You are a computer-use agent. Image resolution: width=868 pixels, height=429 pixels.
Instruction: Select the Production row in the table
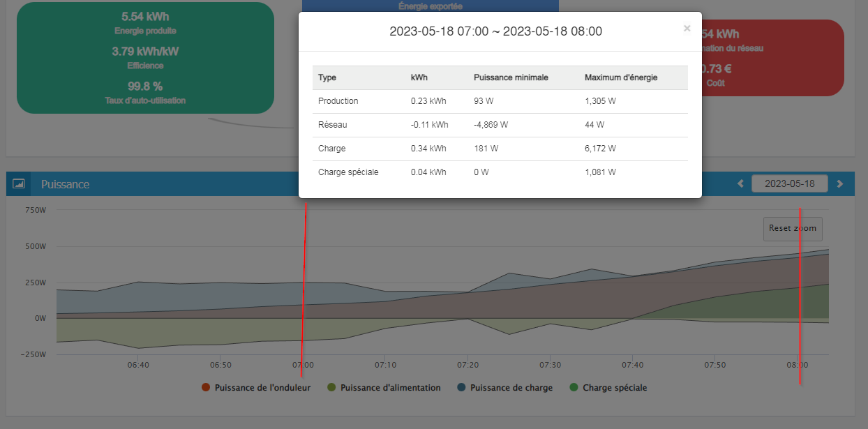tap(500, 101)
